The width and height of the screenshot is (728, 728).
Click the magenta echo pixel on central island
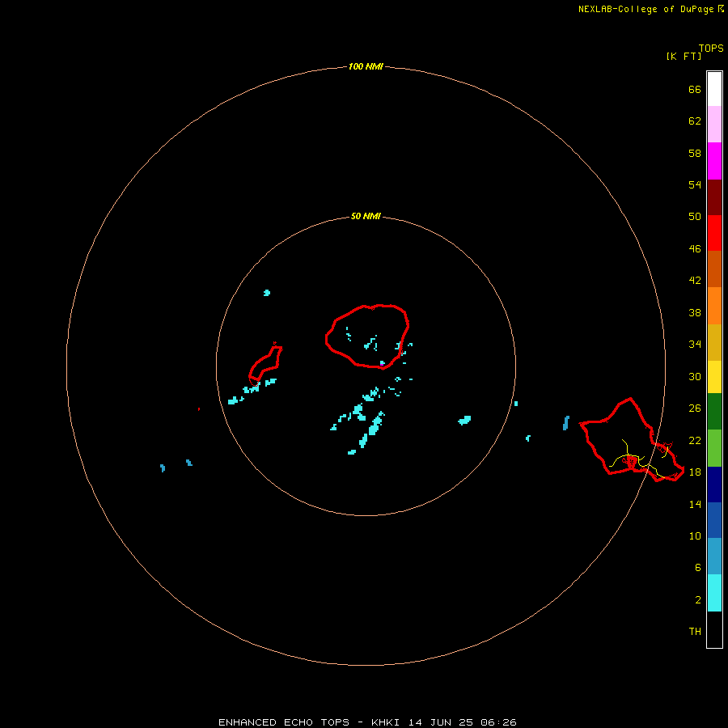tap(382, 365)
